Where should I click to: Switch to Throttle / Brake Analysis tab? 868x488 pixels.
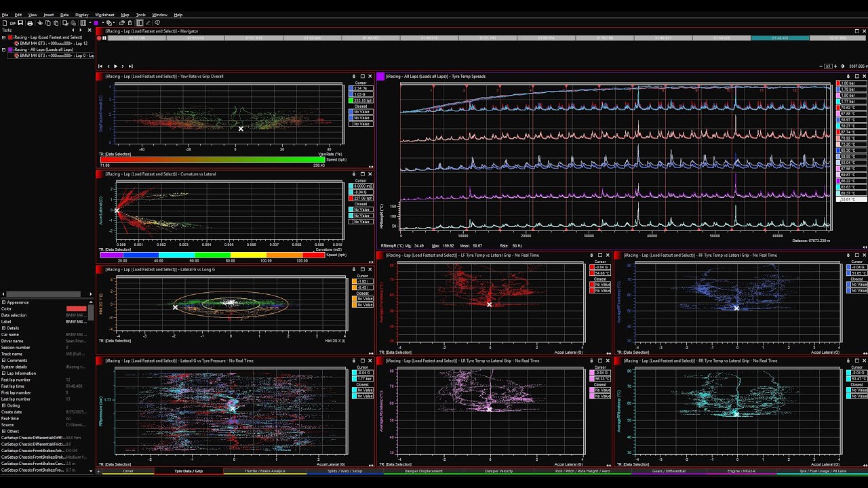click(x=264, y=471)
